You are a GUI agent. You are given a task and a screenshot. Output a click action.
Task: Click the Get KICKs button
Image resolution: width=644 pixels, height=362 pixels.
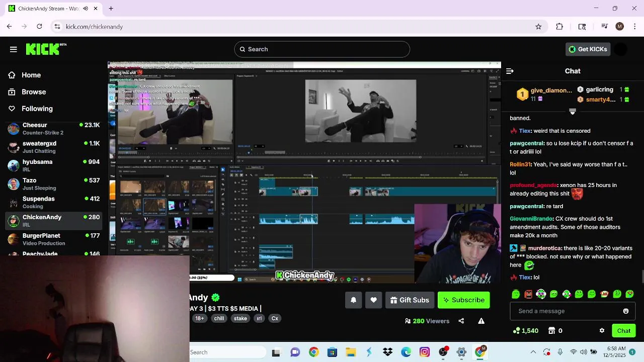coord(588,49)
